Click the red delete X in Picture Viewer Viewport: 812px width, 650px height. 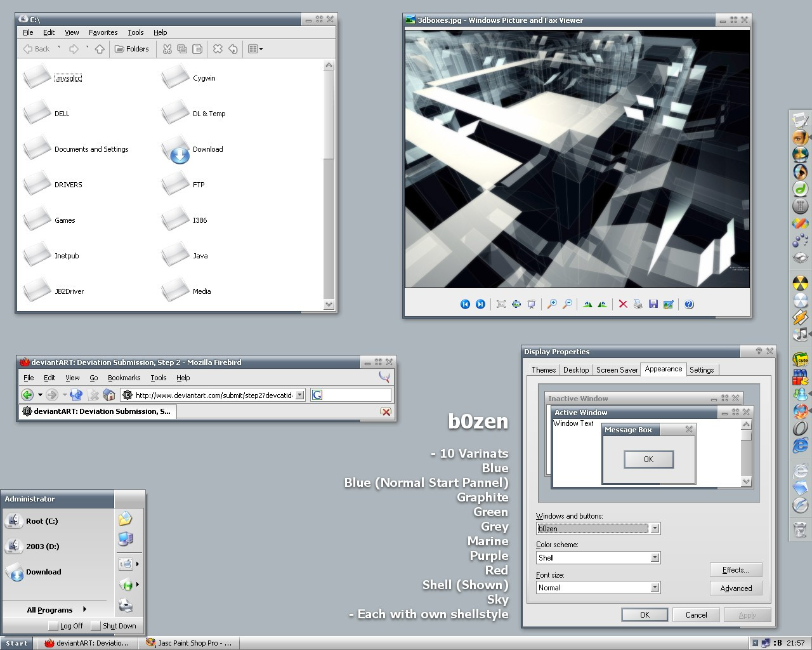point(623,305)
